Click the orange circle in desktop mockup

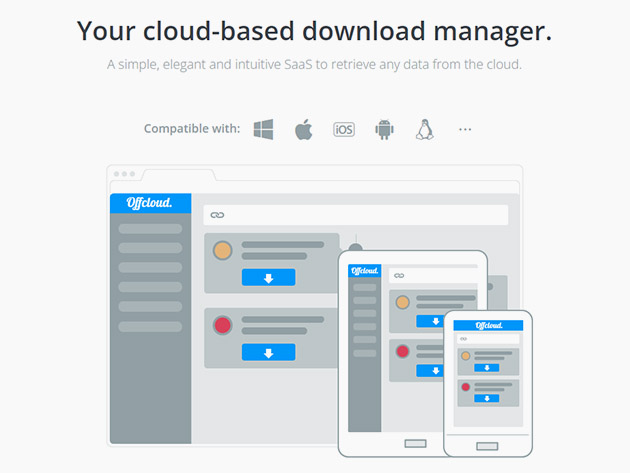point(223,251)
